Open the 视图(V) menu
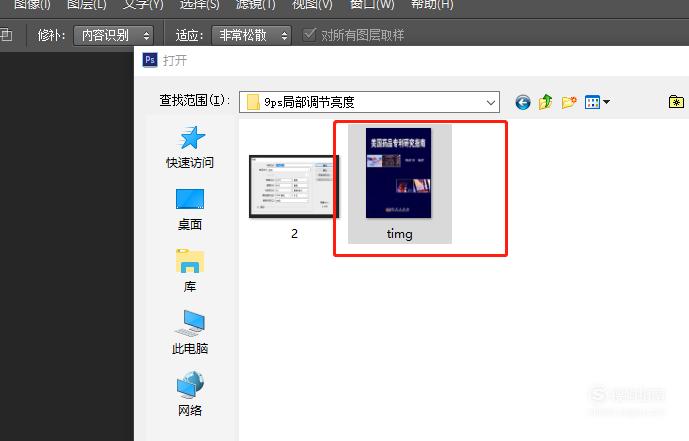Image resolution: width=689 pixels, height=441 pixels. tap(312, 4)
